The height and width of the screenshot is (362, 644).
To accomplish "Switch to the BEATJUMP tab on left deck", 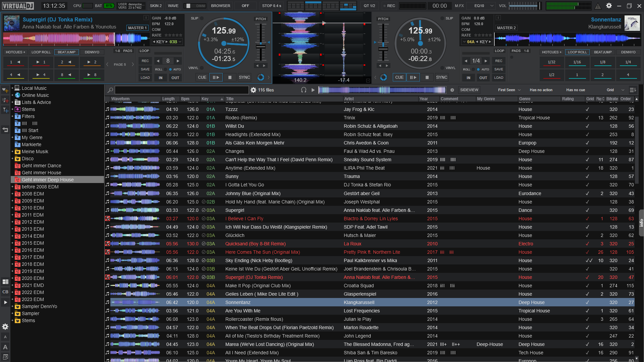I will [x=66, y=52].
